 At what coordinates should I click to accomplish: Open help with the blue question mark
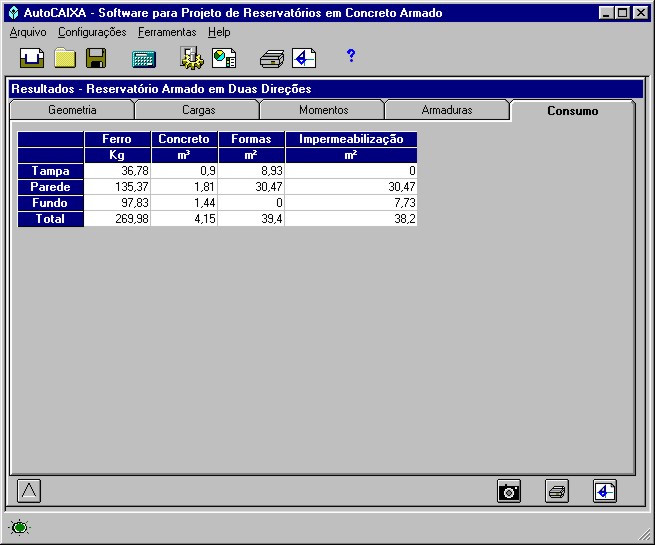(351, 55)
